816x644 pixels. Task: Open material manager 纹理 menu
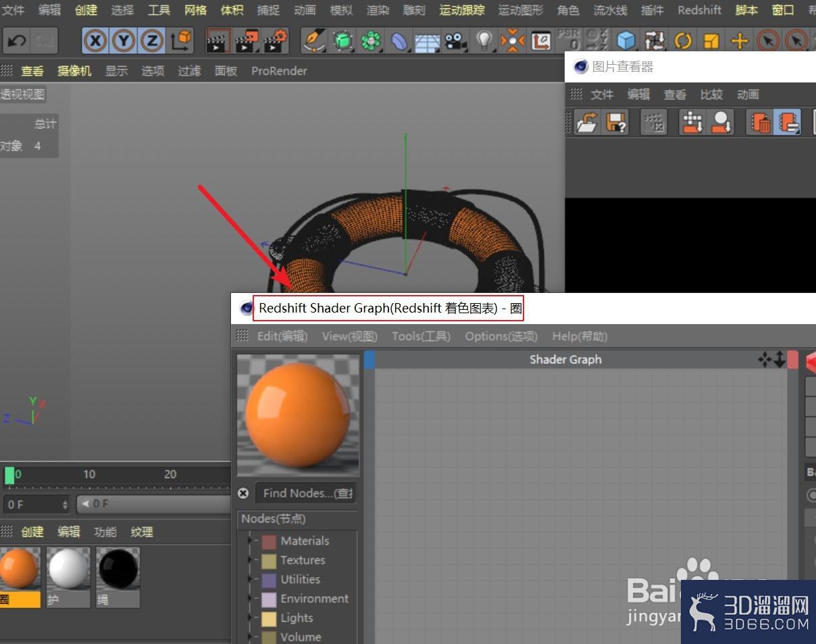click(142, 532)
